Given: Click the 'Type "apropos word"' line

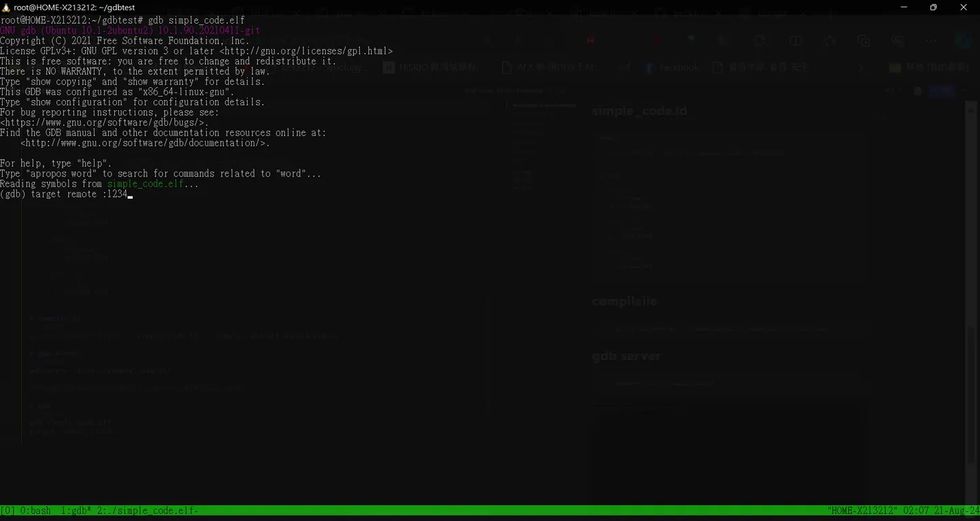Looking at the screenshot, I should click(161, 174).
